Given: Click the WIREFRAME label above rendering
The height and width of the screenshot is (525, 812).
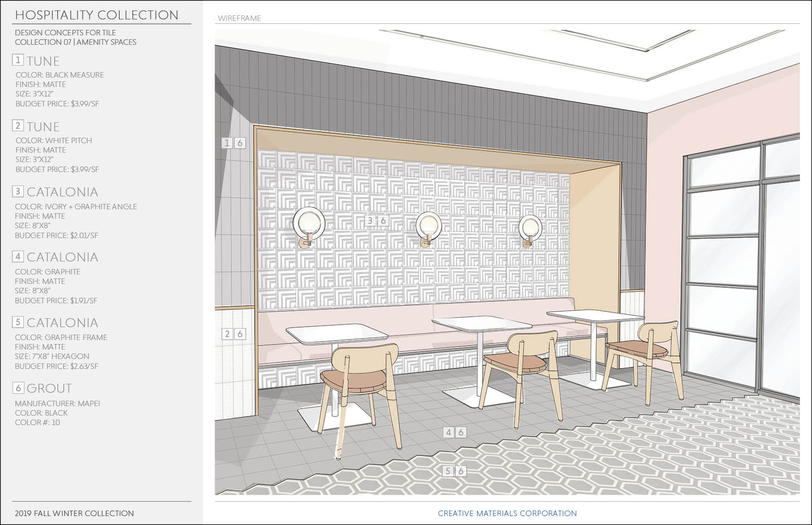Looking at the screenshot, I should pos(239,18).
